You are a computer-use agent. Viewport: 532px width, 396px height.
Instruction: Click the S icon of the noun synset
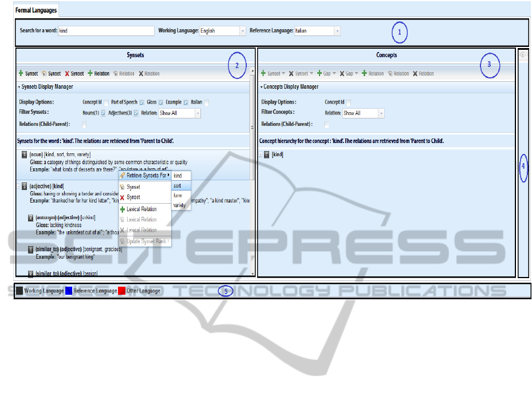[24, 155]
